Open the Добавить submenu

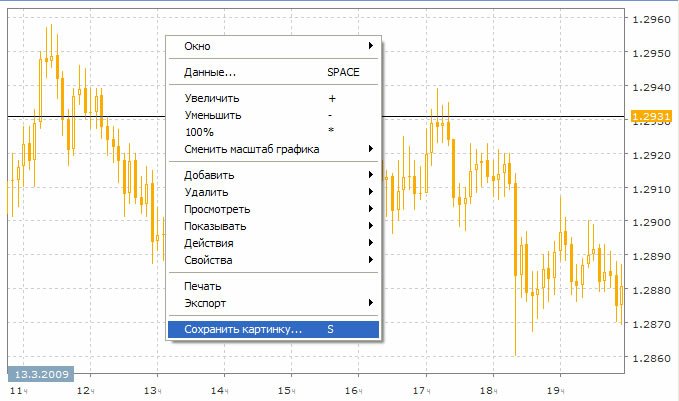pyautogui.click(x=208, y=176)
